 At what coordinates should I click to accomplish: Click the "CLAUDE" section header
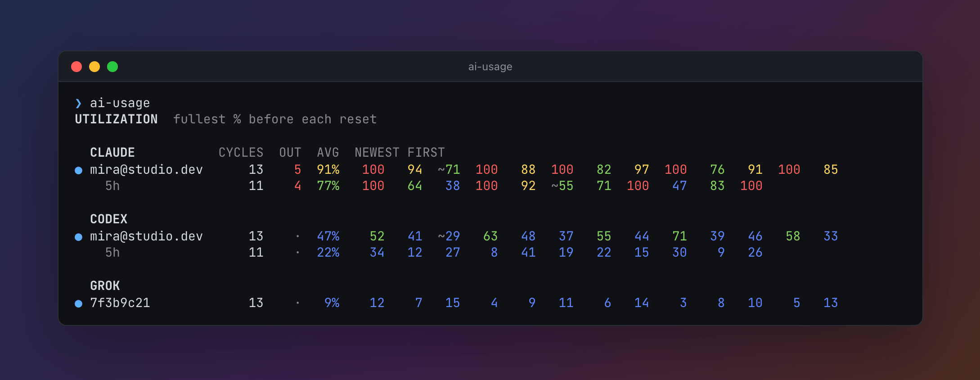[112, 153]
